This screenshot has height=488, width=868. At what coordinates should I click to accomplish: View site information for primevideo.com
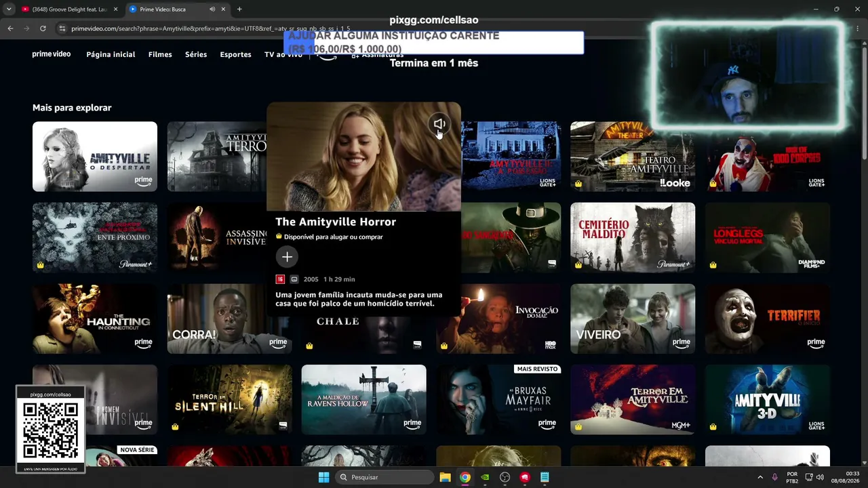[62, 28]
